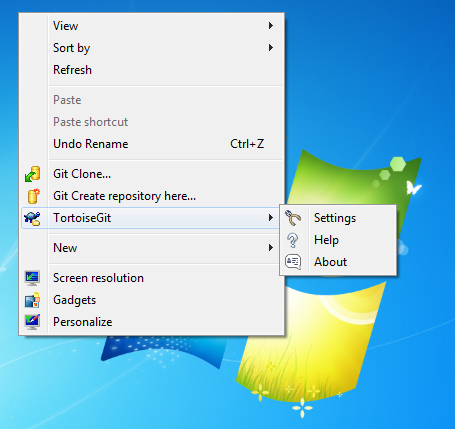Click the Git Create repository icon
This screenshot has height=429, width=455.
pyautogui.click(x=33, y=196)
